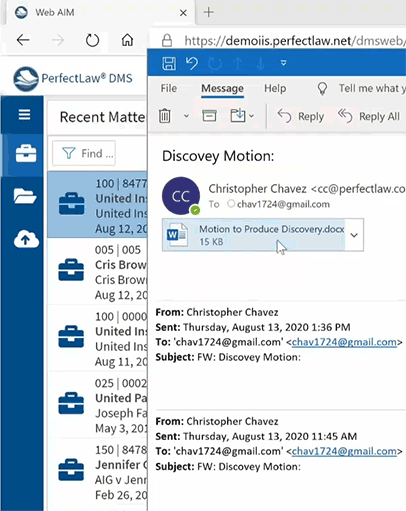
Task: Click chav1724@gmail.com link sent 11:45 AM
Action: (344, 451)
